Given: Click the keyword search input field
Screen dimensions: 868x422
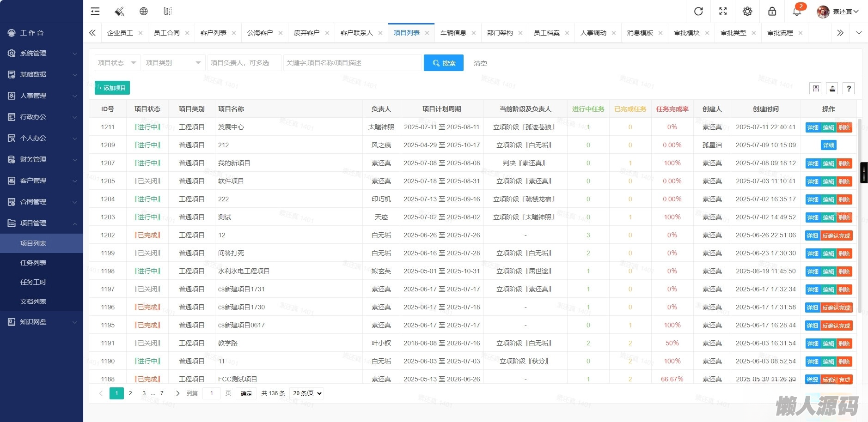Looking at the screenshot, I should (352, 63).
